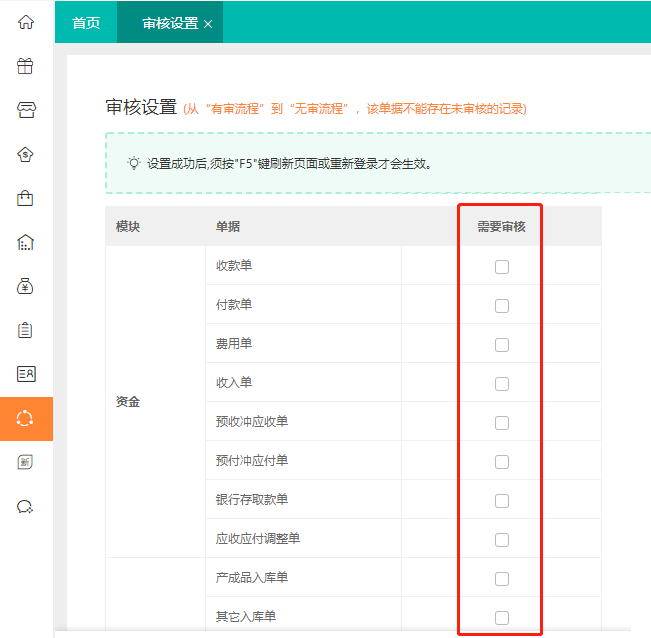Tick the 银行存取款单 audit checkbox
The width and height of the screenshot is (651, 638).
pyautogui.click(x=502, y=501)
